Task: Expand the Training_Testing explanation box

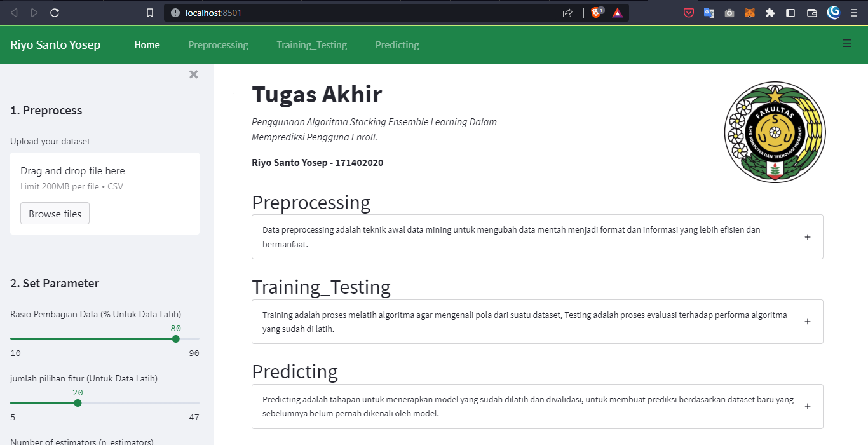Action: pos(807,322)
